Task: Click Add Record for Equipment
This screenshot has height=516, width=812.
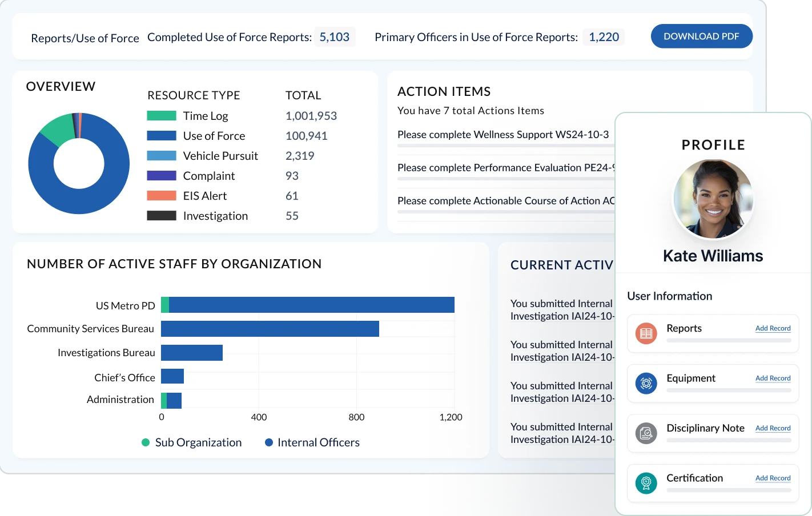Action: pos(773,378)
